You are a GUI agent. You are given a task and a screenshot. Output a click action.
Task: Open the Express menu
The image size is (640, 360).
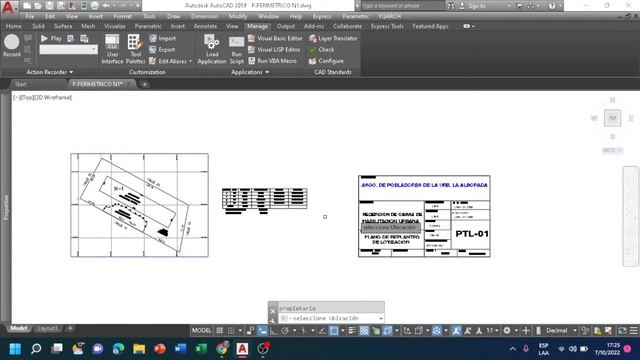pos(322,16)
